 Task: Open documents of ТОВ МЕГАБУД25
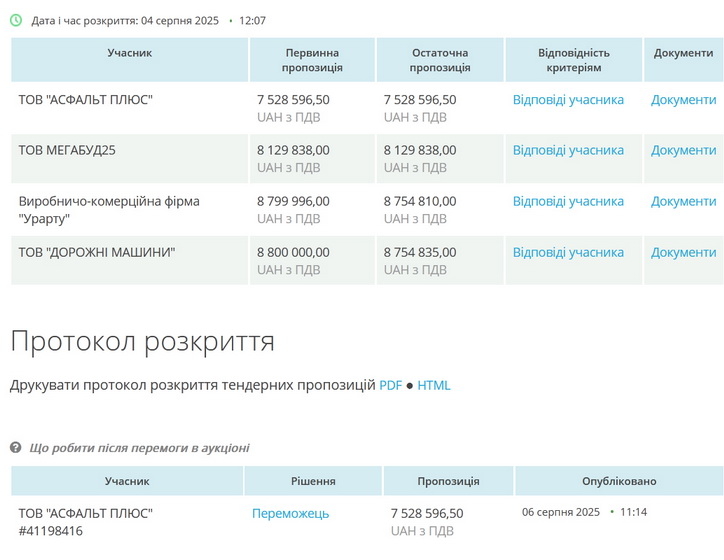tap(683, 151)
